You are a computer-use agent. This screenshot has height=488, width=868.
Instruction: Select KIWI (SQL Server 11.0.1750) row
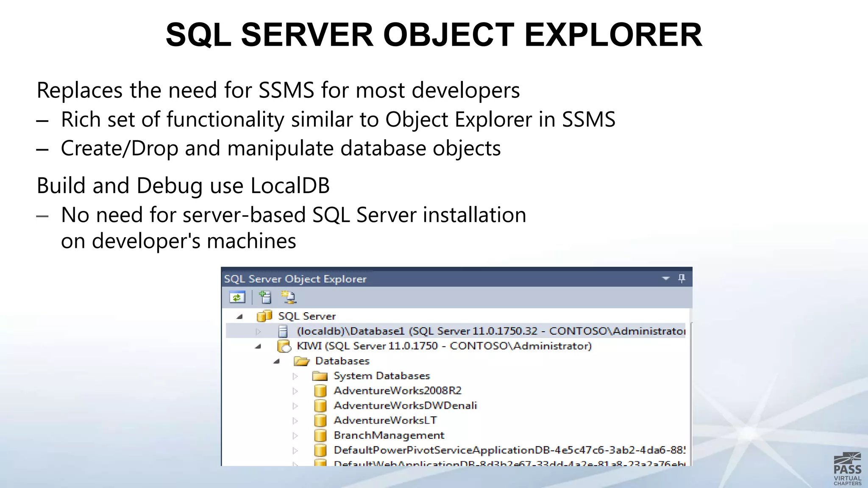click(444, 346)
